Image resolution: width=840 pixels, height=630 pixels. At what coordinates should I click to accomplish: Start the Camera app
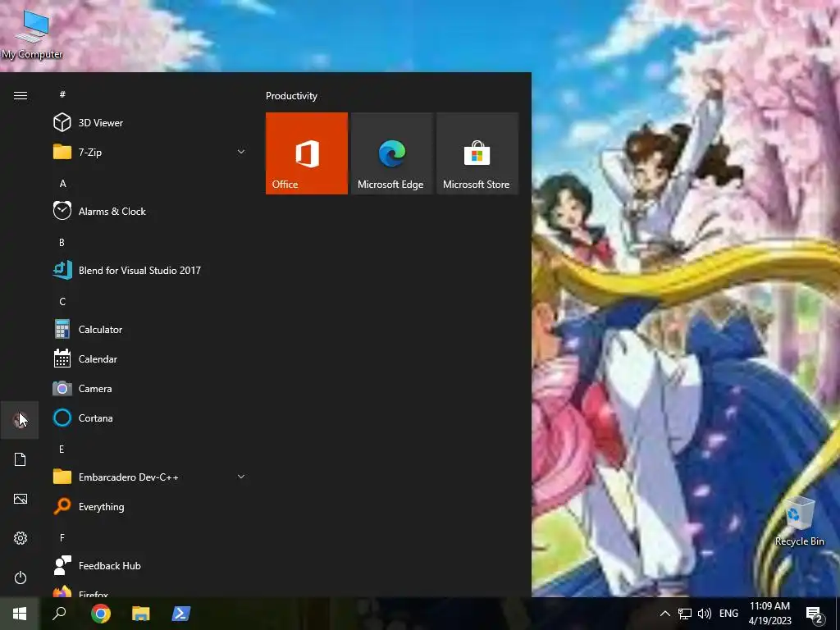point(149,388)
